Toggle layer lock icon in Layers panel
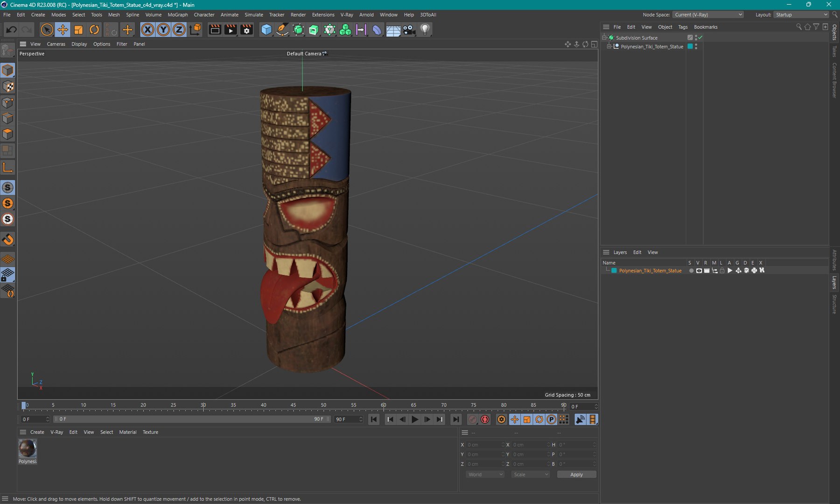Image resolution: width=840 pixels, height=504 pixels. [x=722, y=271]
